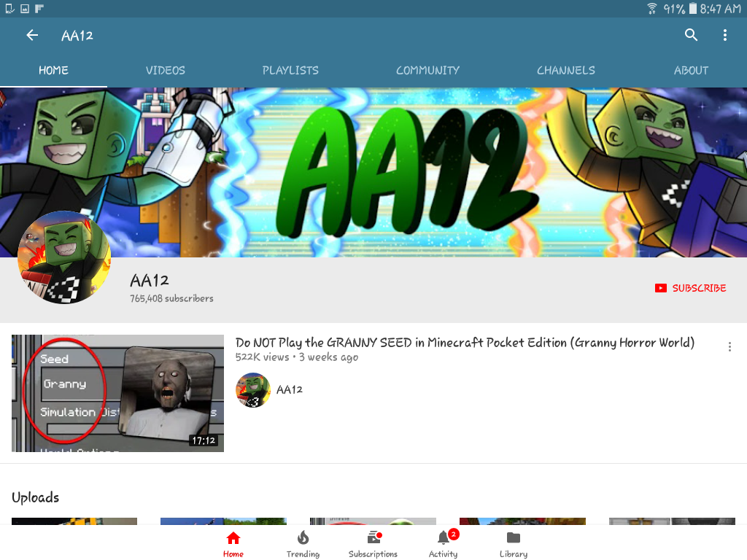Open the CHANNELS tab
Viewport: 747px width, 560px height.
coord(565,71)
